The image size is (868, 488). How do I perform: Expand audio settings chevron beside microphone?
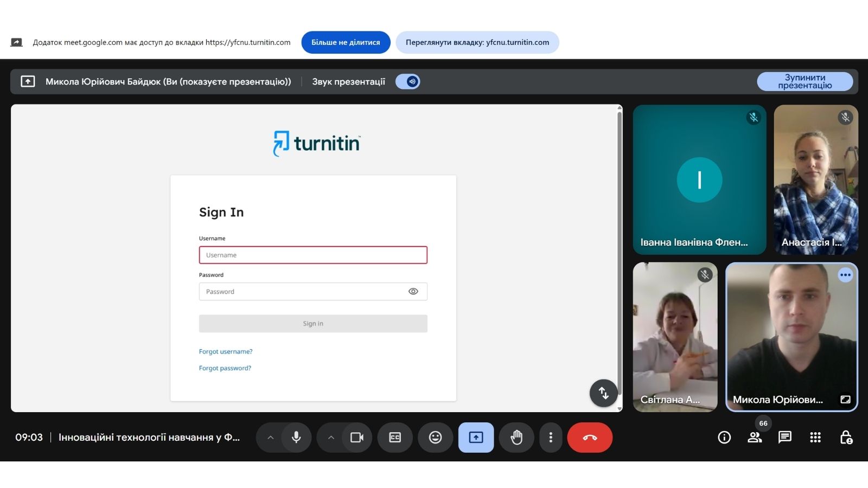(270, 438)
